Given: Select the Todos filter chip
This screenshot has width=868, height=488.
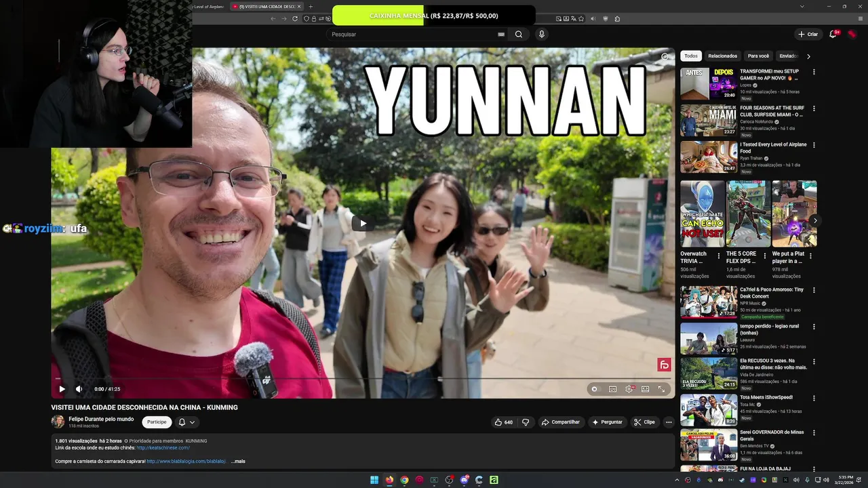Looking at the screenshot, I should click(690, 56).
